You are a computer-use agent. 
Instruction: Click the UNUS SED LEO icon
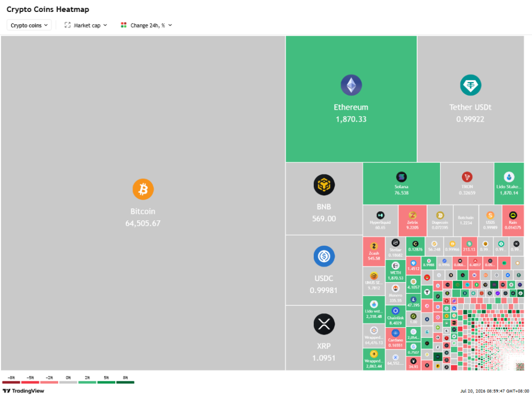point(374,276)
